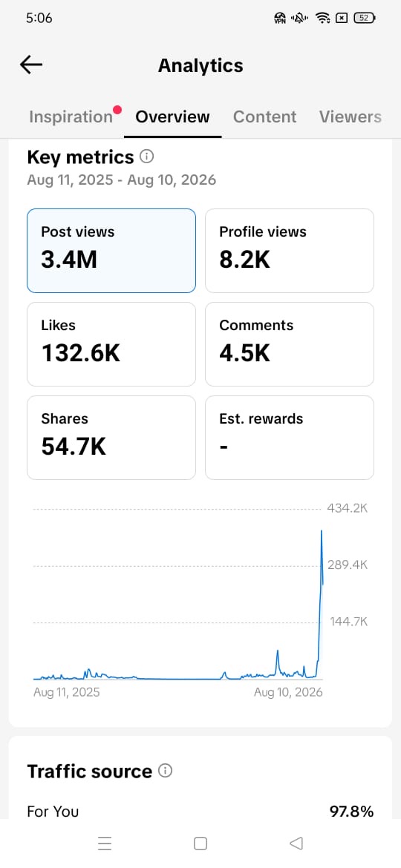401x868 pixels.
Task: Select the Overview tab
Action: (173, 116)
